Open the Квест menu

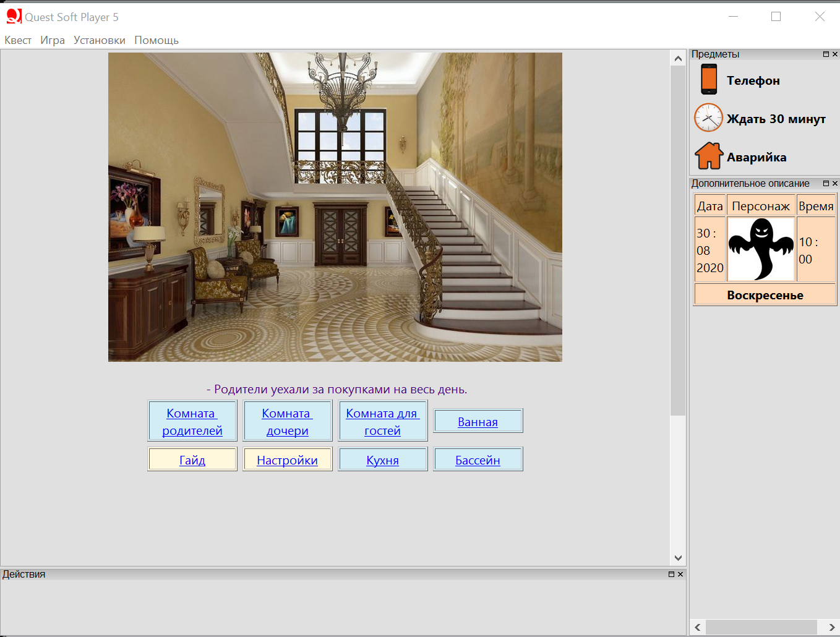click(x=18, y=40)
